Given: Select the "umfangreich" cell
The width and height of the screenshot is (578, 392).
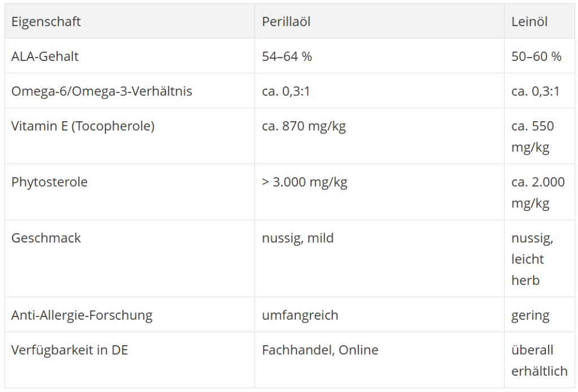Looking at the screenshot, I should click(x=300, y=315).
